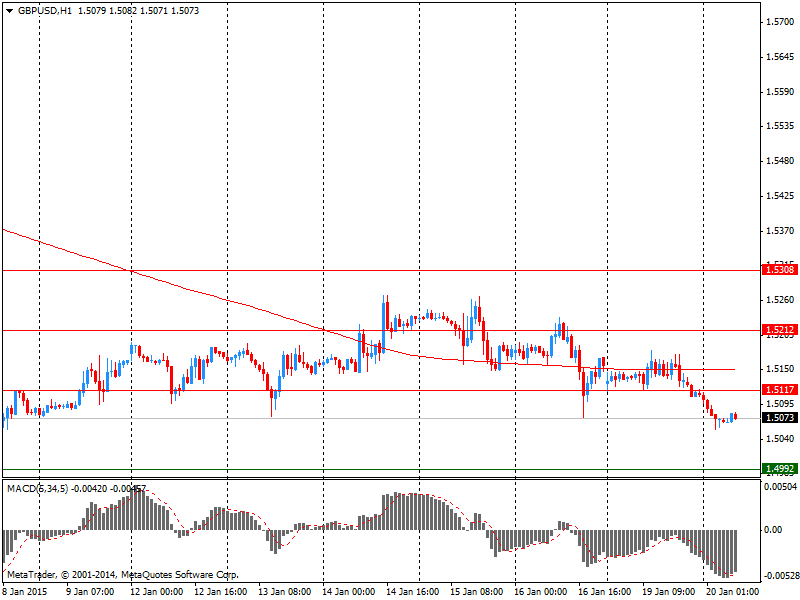800x600 pixels.
Task: Click the 13 Jan 08:00 time label
Action: click(x=284, y=592)
